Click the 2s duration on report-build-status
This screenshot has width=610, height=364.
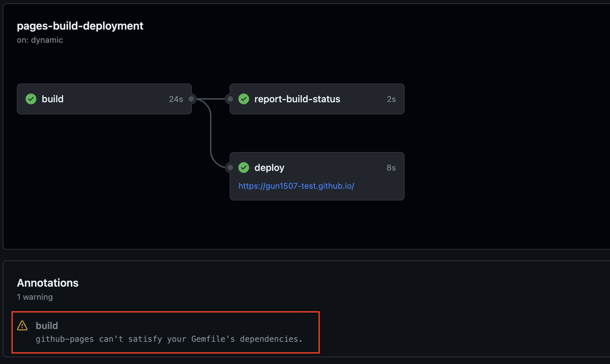[x=391, y=99]
